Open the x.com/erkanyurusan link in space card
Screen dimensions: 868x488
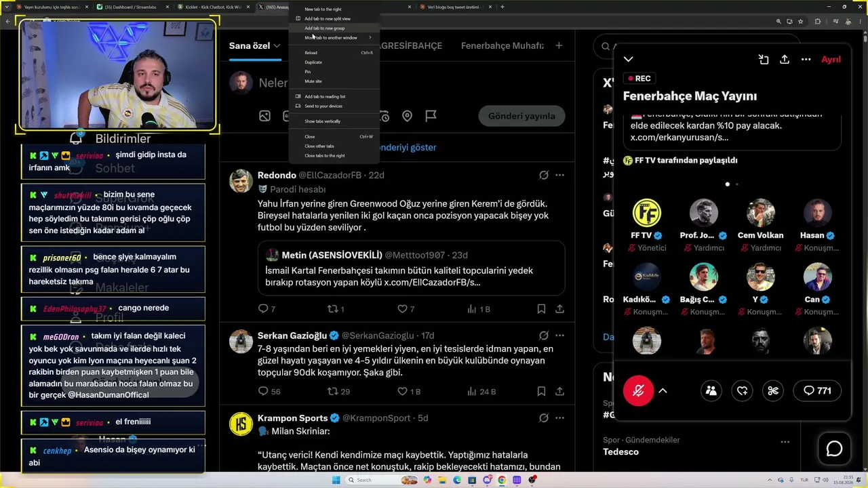point(679,138)
